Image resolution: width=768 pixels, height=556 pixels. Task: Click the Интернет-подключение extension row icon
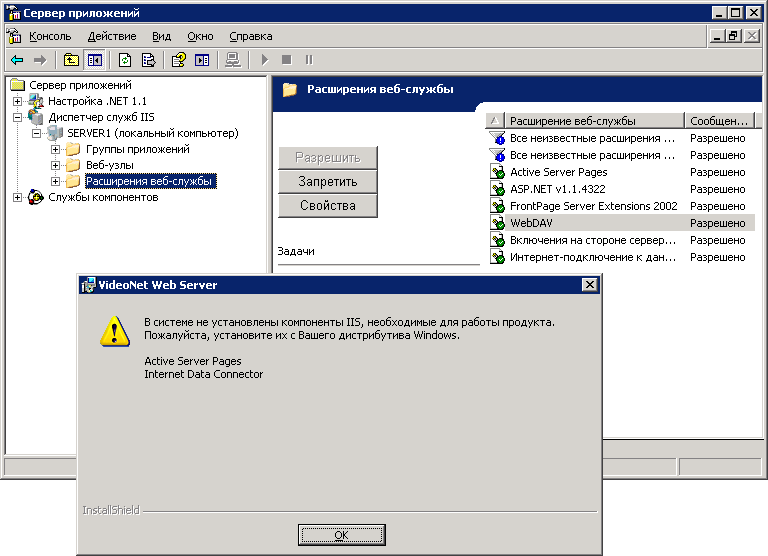tap(498, 257)
